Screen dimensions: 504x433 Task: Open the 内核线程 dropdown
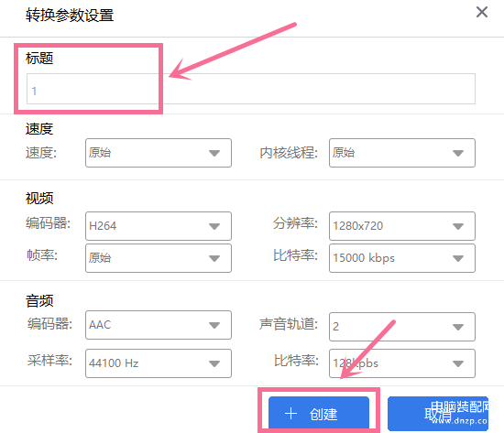pos(401,153)
